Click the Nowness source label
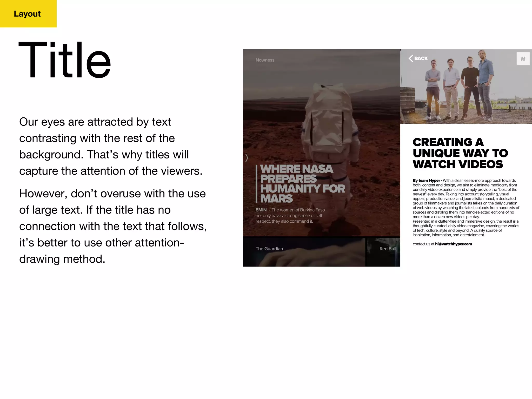The width and height of the screenshot is (532, 399). (265, 60)
